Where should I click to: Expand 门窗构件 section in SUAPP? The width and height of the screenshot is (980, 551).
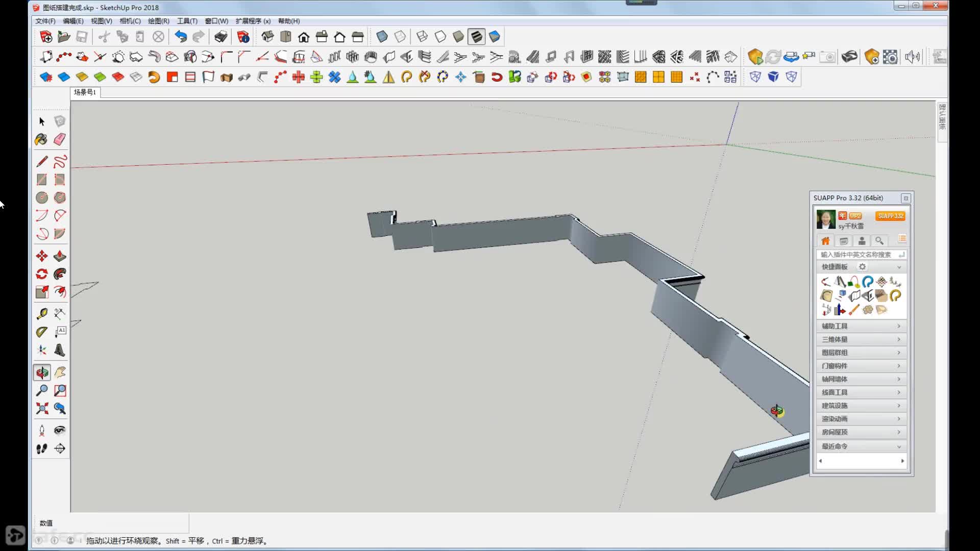coord(861,366)
